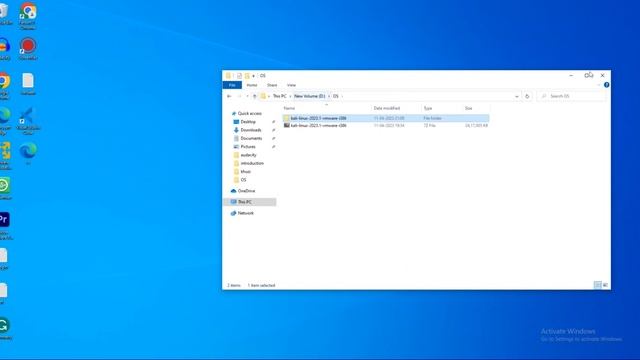Click the pin icon next to Documents

(x=273, y=138)
